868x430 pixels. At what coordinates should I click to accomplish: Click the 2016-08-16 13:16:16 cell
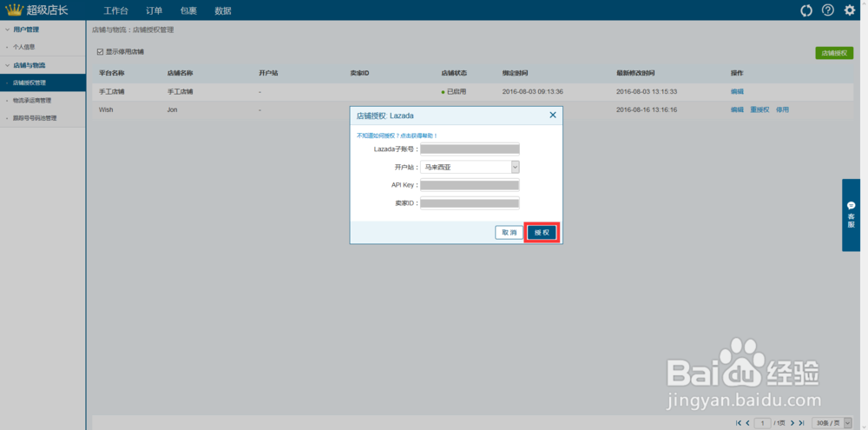[647, 109]
